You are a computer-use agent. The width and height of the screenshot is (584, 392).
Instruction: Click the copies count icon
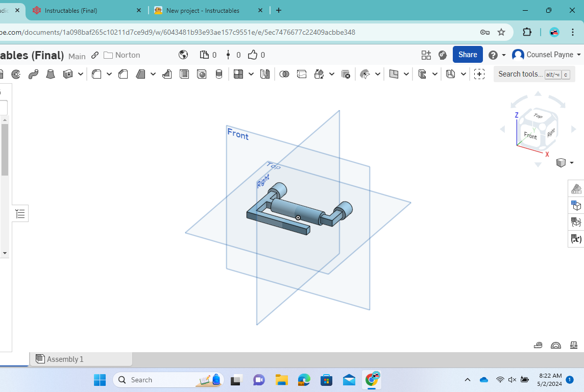coord(204,55)
